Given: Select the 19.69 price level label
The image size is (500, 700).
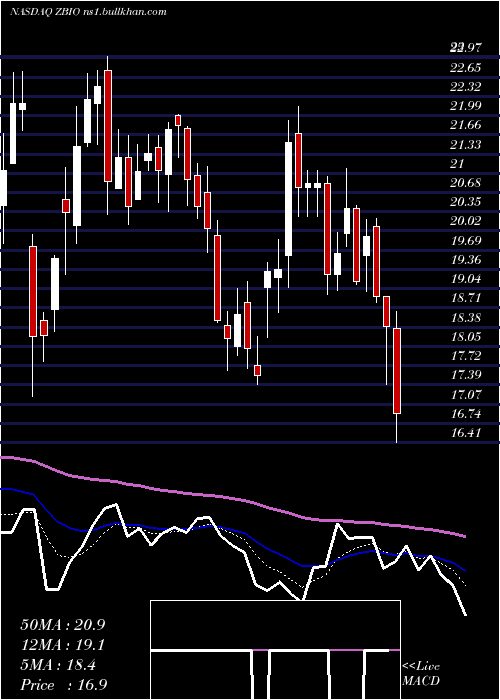Looking at the screenshot, I should pos(466,241).
